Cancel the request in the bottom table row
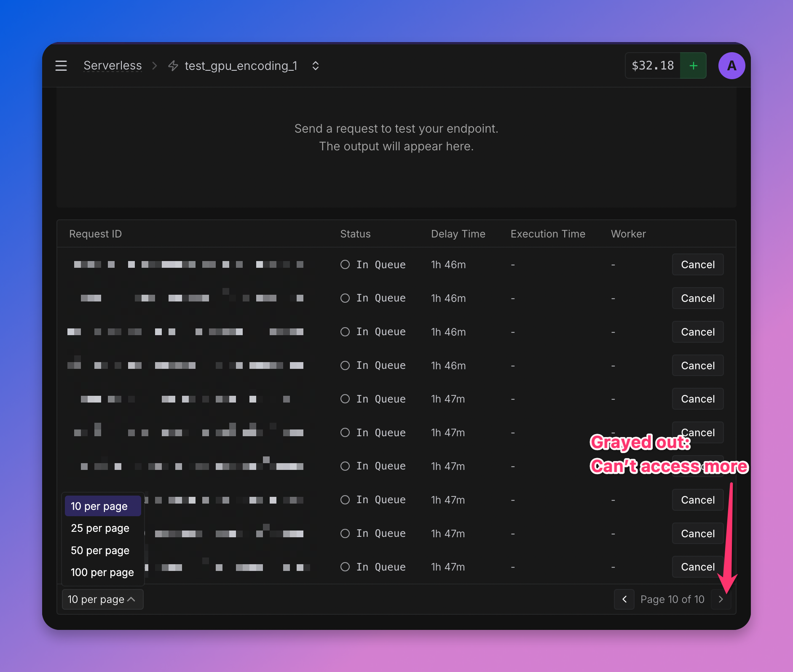This screenshot has width=793, height=672. coord(698,567)
